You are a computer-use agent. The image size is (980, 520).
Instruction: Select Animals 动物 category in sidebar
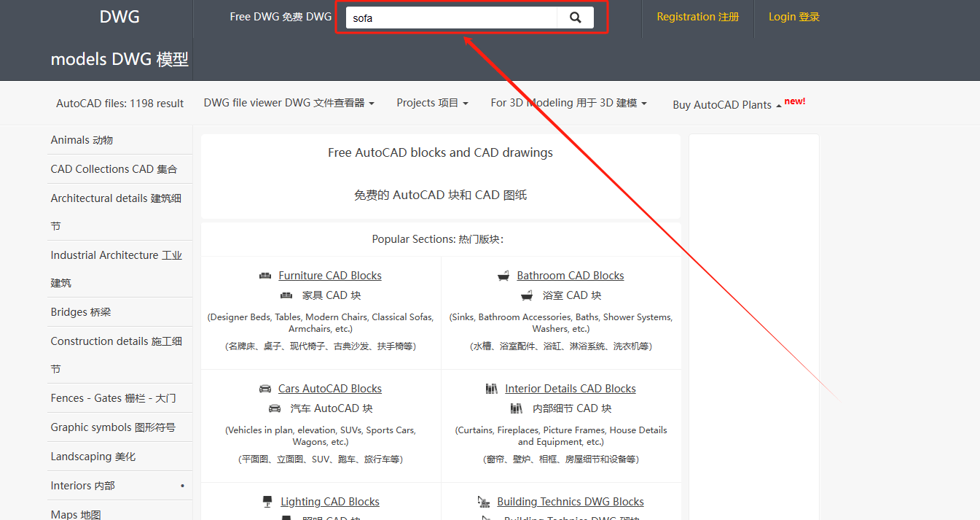point(82,140)
